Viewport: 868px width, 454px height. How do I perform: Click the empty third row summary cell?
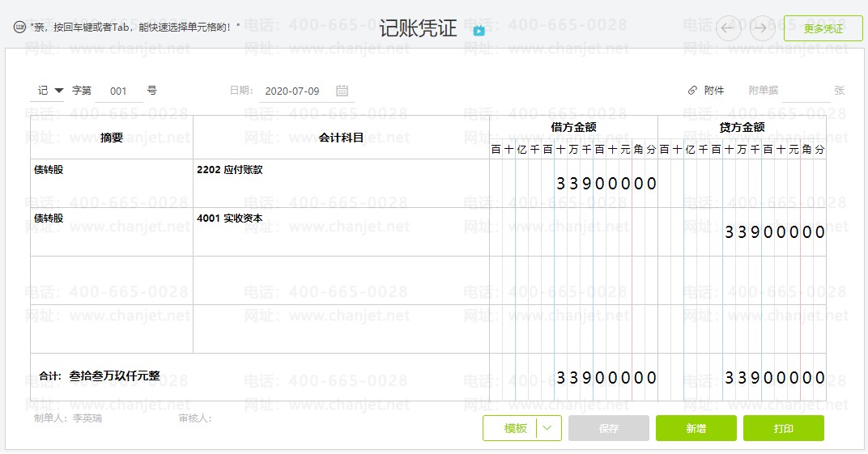point(112,280)
